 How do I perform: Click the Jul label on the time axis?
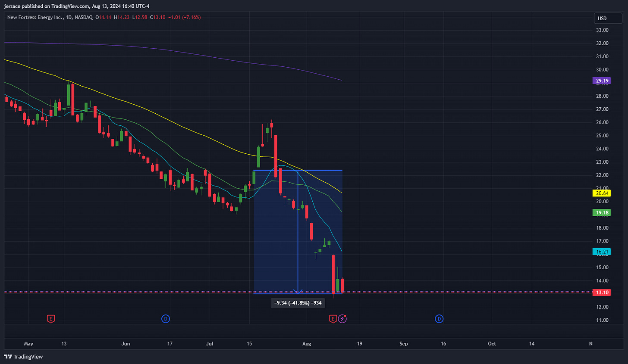(210, 344)
